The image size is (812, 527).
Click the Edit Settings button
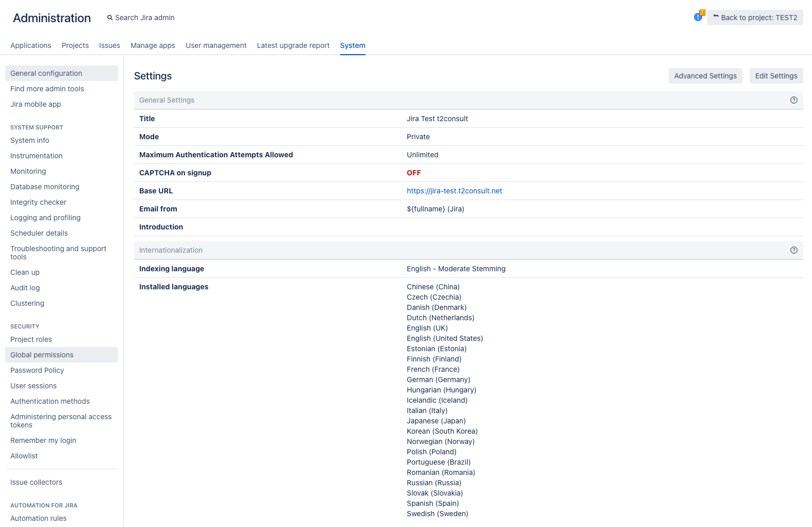click(775, 76)
